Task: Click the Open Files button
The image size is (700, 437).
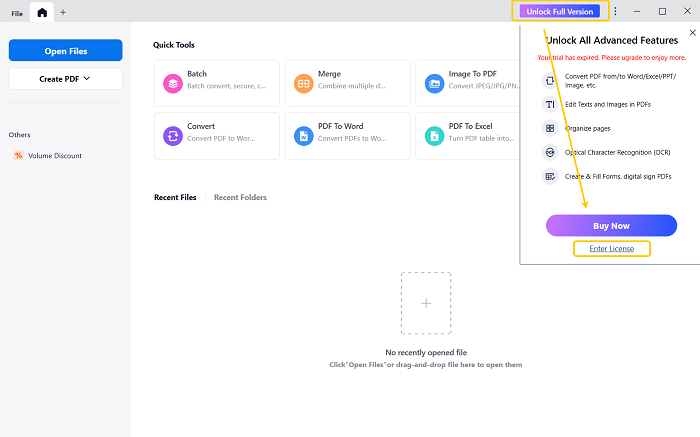Action: point(66,50)
